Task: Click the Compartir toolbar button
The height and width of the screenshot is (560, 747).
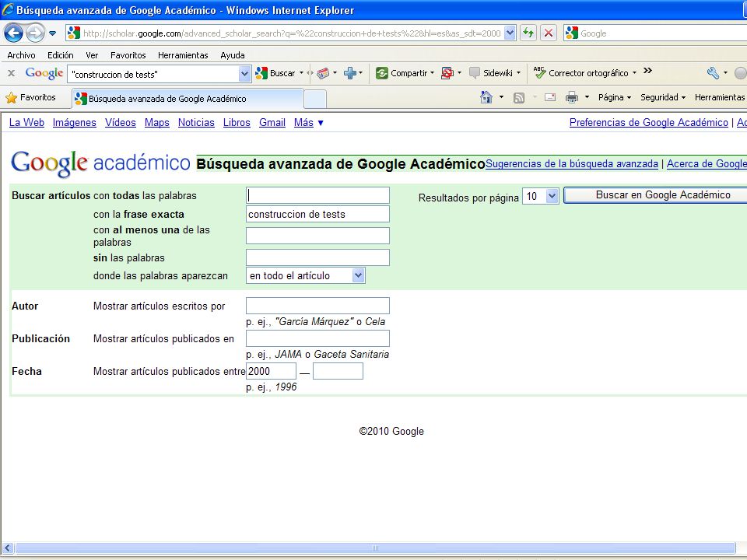Action: (x=402, y=73)
